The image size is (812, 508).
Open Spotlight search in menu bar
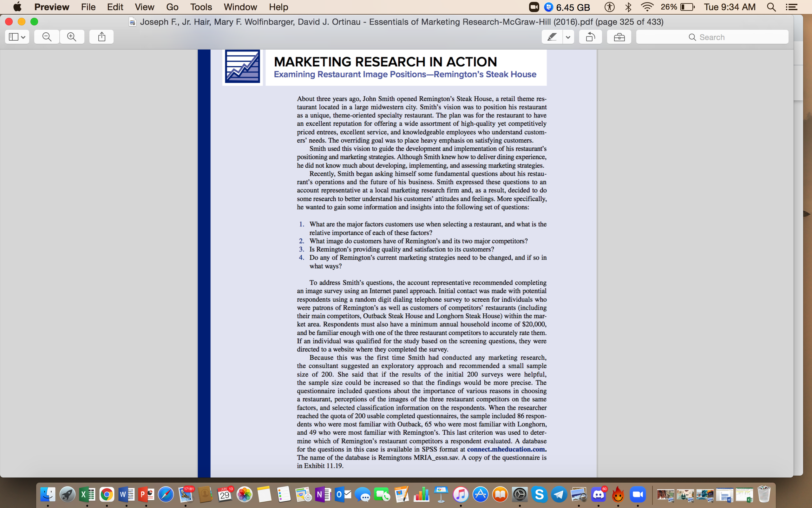(x=771, y=7)
